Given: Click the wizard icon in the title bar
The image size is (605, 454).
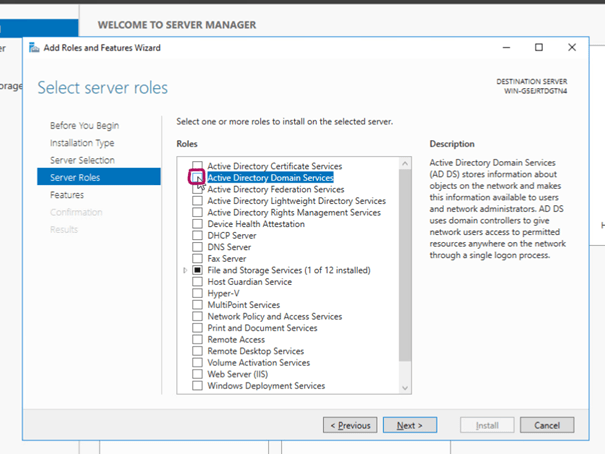Looking at the screenshot, I should coord(34,47).
